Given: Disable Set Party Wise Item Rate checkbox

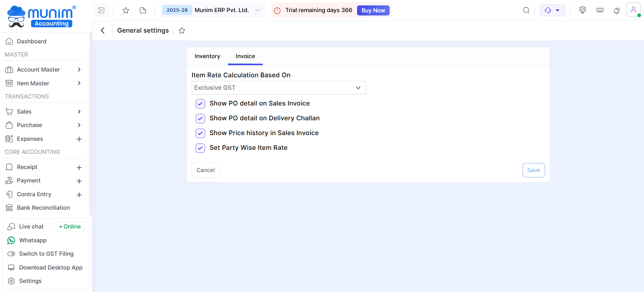Looking at the screenshot, I should (x=200, y=148).
